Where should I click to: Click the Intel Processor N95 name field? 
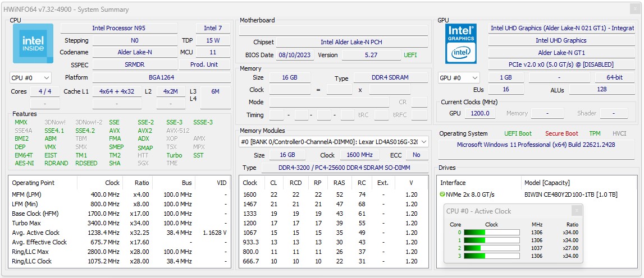click(118, 28)
